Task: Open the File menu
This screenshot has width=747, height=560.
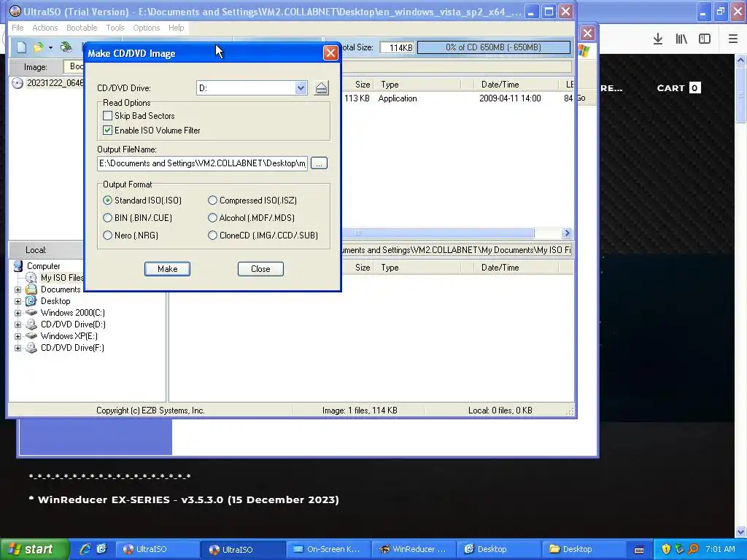Action: pos(18,28)
